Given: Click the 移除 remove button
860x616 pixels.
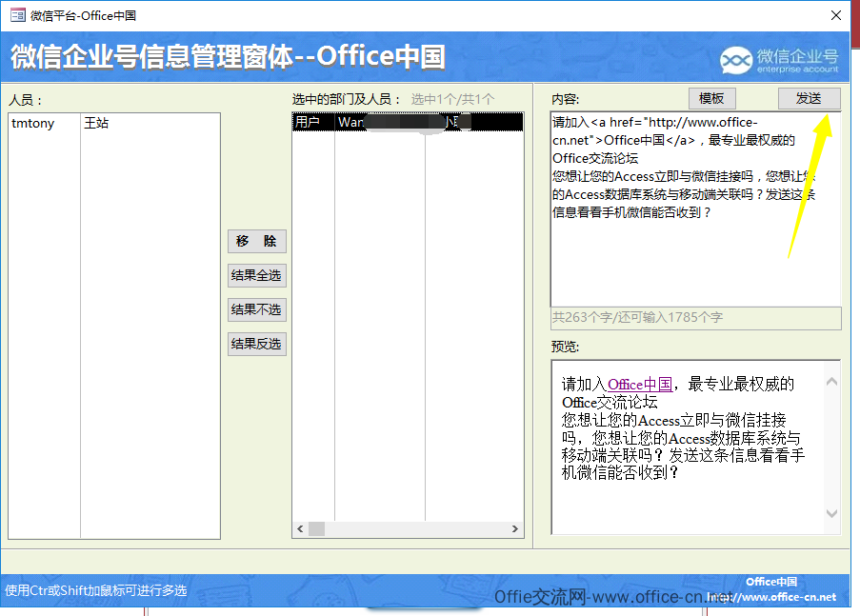Looking at the screenshot, I should point(257,241).
